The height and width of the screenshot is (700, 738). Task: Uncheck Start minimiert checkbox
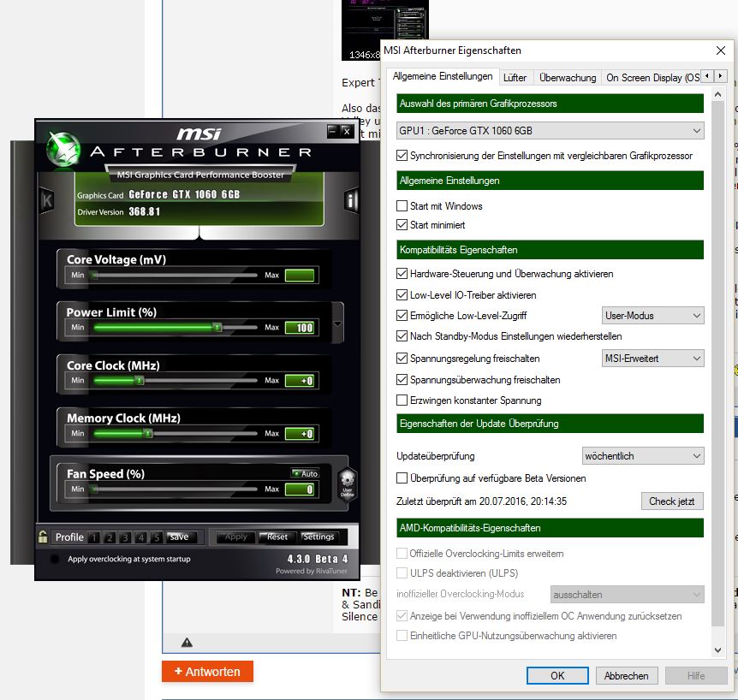point(402,224)
